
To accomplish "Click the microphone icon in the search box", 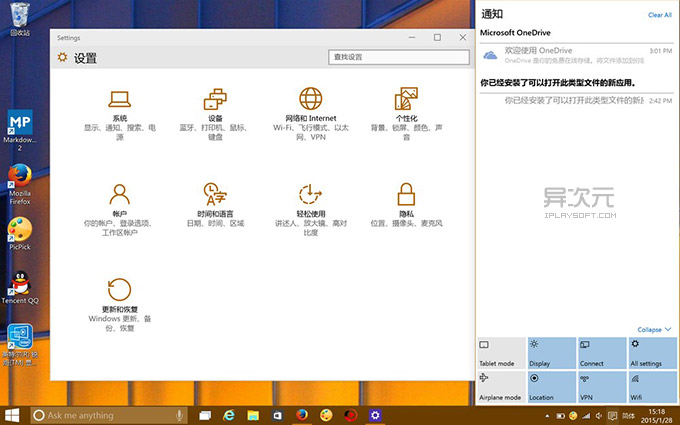I will coord(179,415).
